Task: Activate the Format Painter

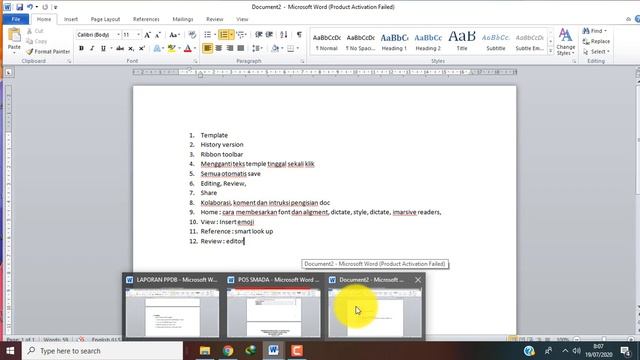Action: (48, 51)
